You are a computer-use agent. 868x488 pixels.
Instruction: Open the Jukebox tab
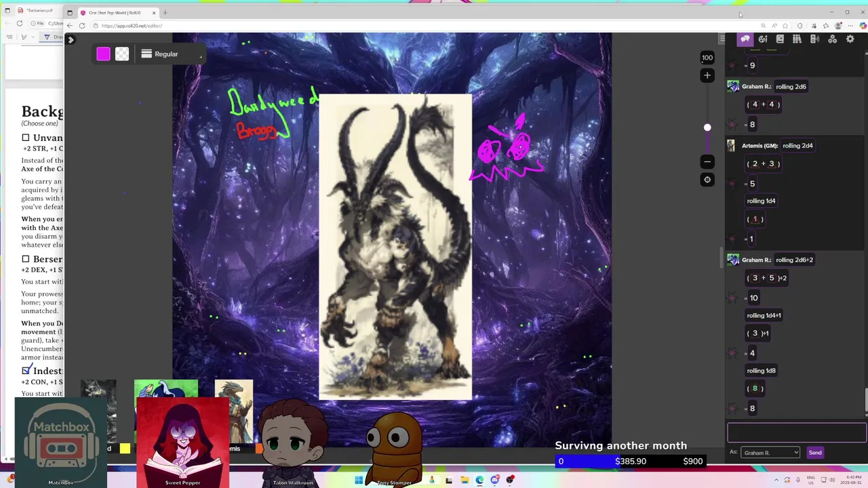click(814, 39)
